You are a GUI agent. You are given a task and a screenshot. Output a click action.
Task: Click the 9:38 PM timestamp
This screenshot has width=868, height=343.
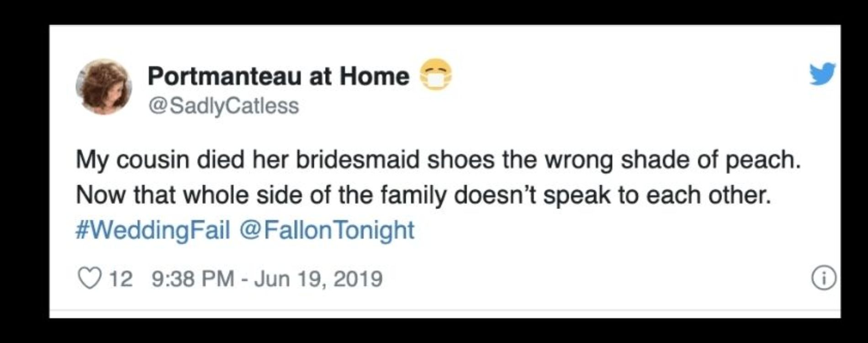(x=192, y=279)
